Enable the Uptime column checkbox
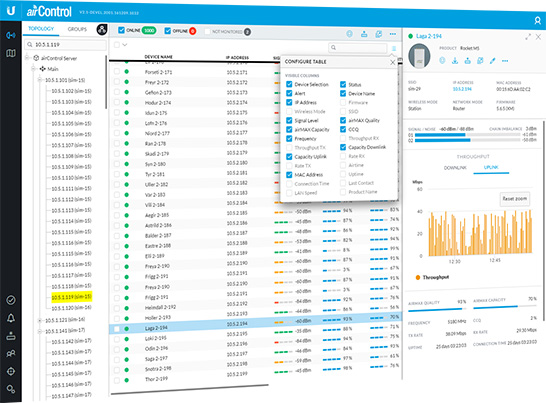This screenshot has width=546, height=403. tap(343, 174)
